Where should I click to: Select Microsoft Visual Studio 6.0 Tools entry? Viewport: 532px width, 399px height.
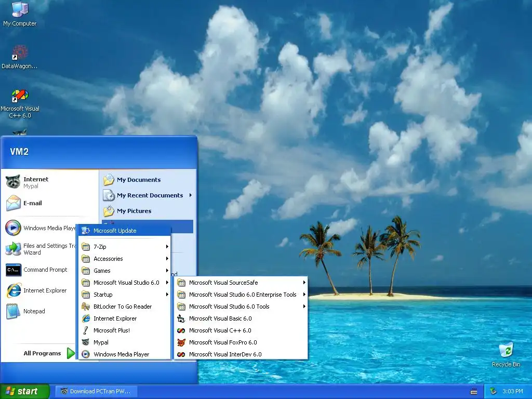pos(241,307)
